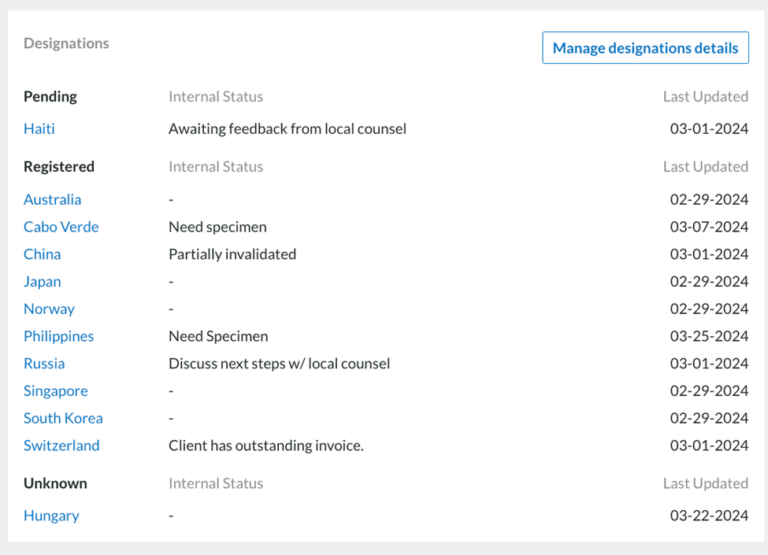Open the Australia designation
Screen dimensions: 768x555
(53, 200)
